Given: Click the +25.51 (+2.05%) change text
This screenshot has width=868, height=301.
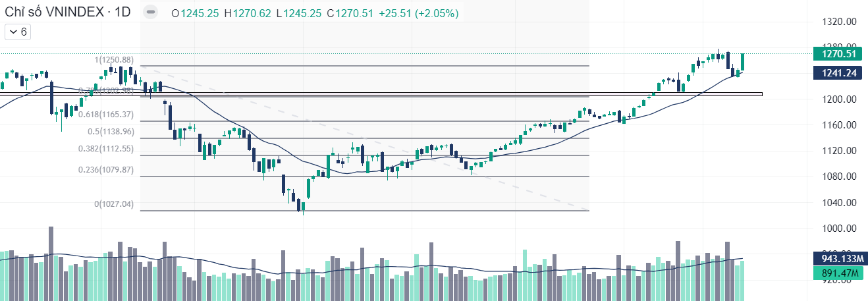Looking at the screenshot, I should (418, 13).
